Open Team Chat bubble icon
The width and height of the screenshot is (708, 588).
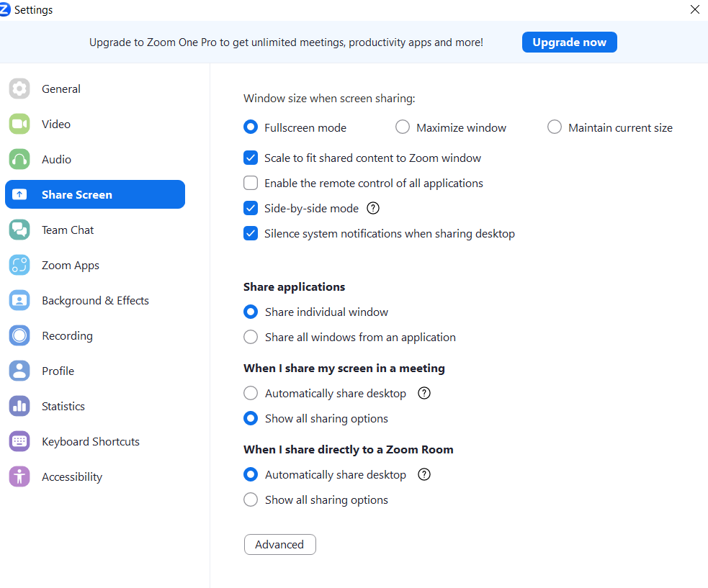coord(19,230)
